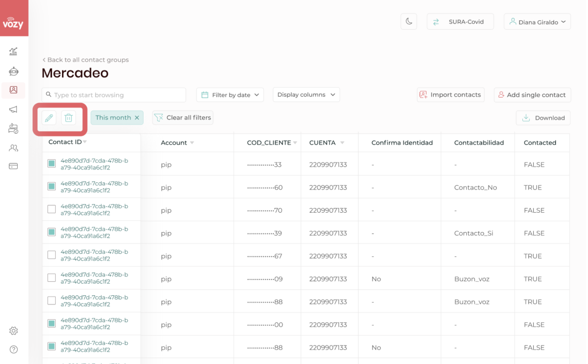Image resolution: width=588 pixels, height=364 pixels.
Task: Click Clear all filters button
Action: [x=183, y=118]
